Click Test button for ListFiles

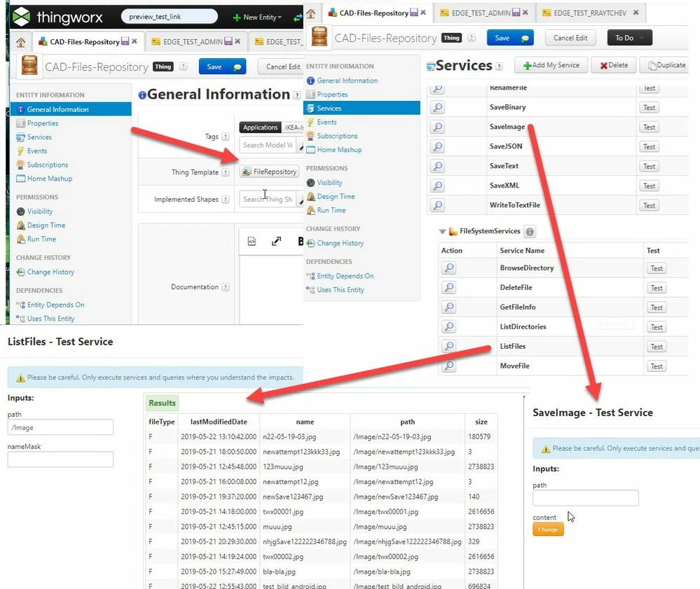tap(657, 347)
